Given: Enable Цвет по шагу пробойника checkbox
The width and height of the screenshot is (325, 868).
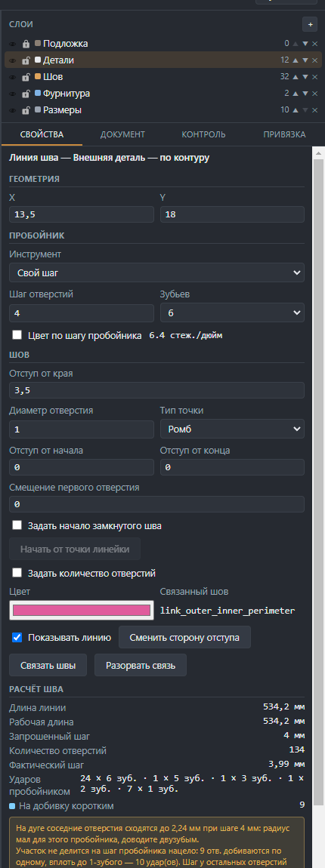Looking at the screenshot, I should pyautogui.click(x=17, y=335).
